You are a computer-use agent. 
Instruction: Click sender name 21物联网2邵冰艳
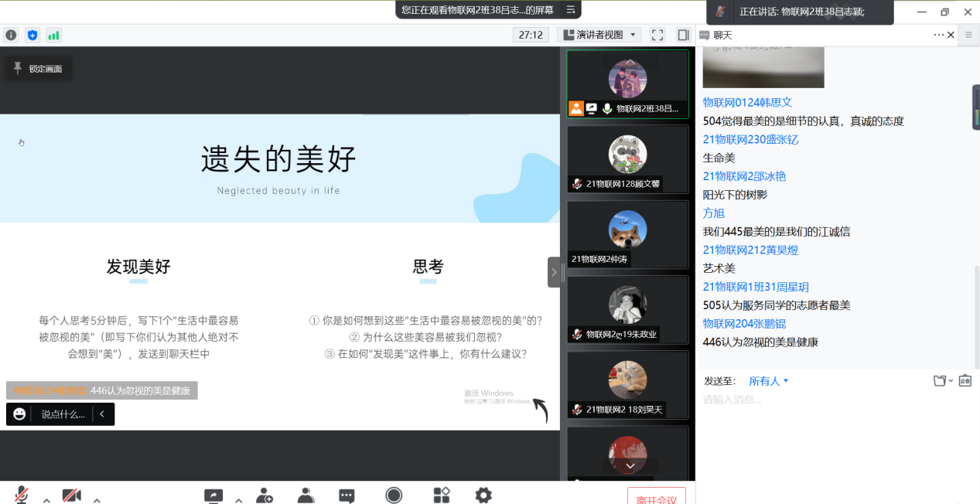[x=744, y=176]
